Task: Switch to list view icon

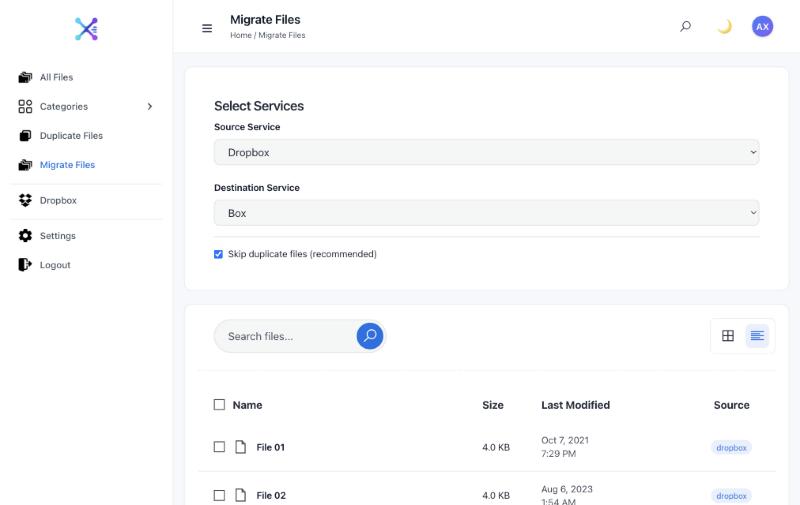Action: 757,336
